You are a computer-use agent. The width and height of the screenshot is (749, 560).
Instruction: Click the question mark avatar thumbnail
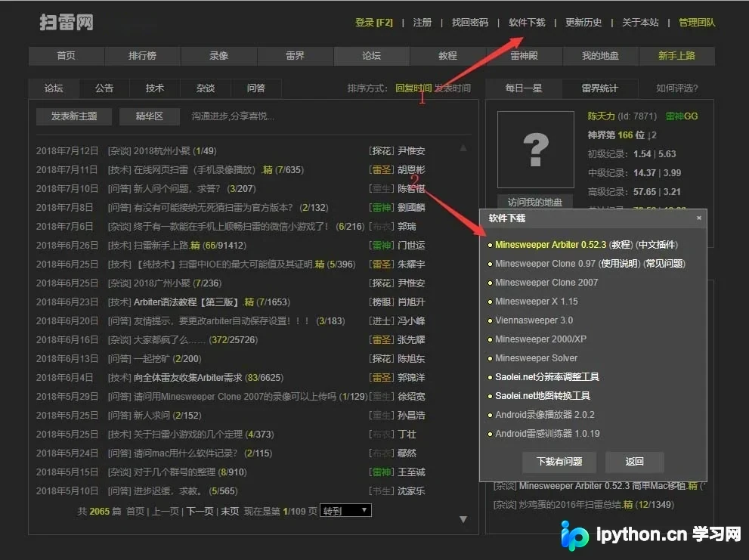535,150
